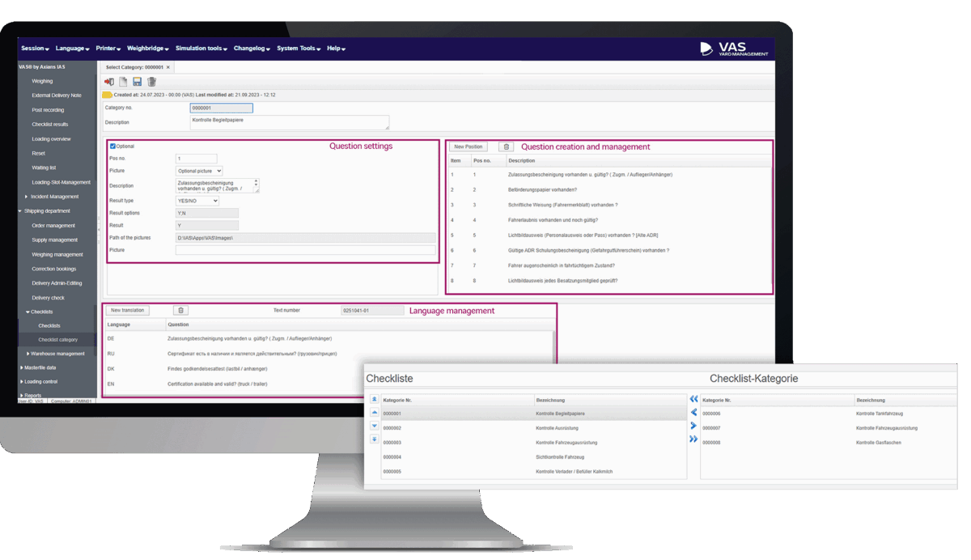Open the Weighbridge menu
The width and height of the screenshot is (971, 560).
click(146, 49)
